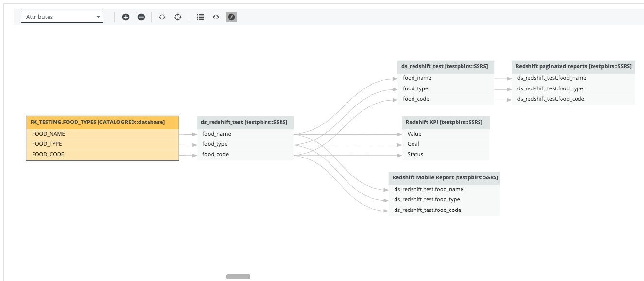Screen dimensions: 644x281
Task: Click the refresh diagram icon
Action: tap(162, 17)
